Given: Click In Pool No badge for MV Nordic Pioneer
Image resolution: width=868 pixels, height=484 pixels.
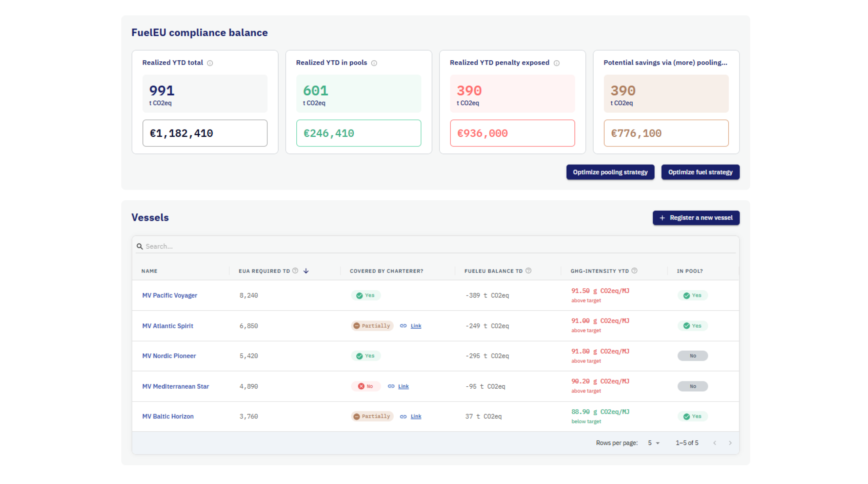Looking at the screenshot, I should pyautogui.click(x=692, y=356).
